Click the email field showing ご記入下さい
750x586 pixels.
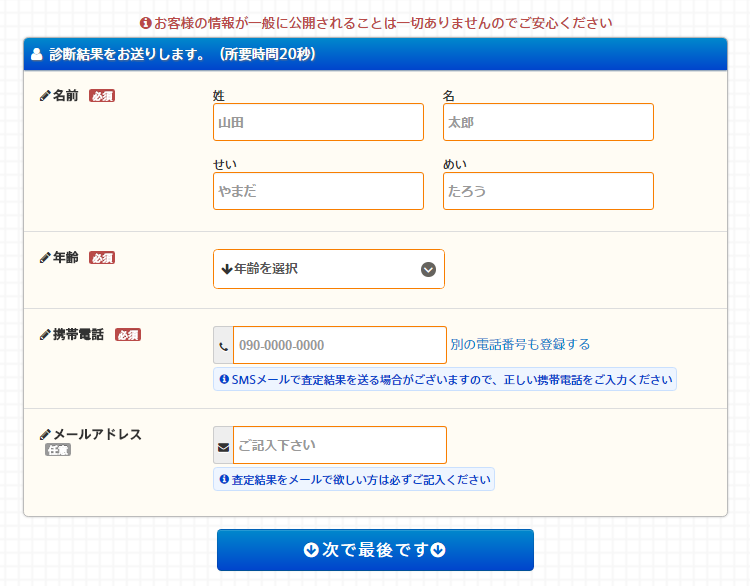click(x=340, y=445)
